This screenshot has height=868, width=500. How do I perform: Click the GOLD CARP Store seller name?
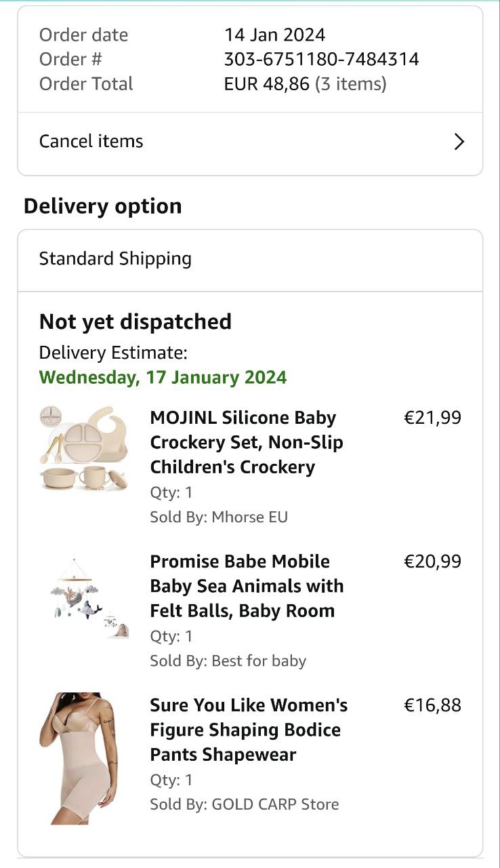coord(275,805)
